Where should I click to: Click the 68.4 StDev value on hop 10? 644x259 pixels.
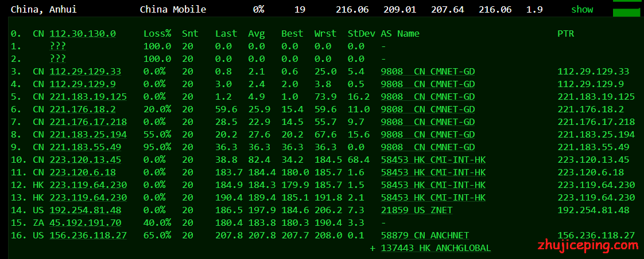tap(359, 160)
